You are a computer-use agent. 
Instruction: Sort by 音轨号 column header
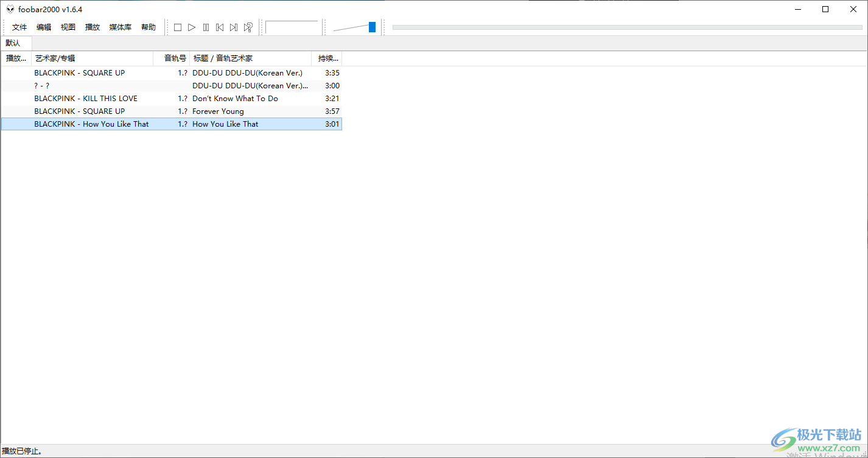click(x=172, y=58)
